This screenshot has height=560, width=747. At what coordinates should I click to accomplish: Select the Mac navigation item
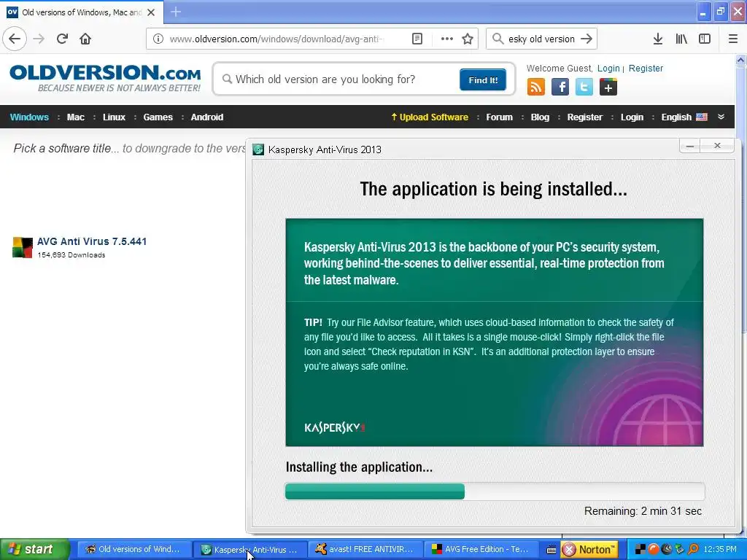(76, 117)
